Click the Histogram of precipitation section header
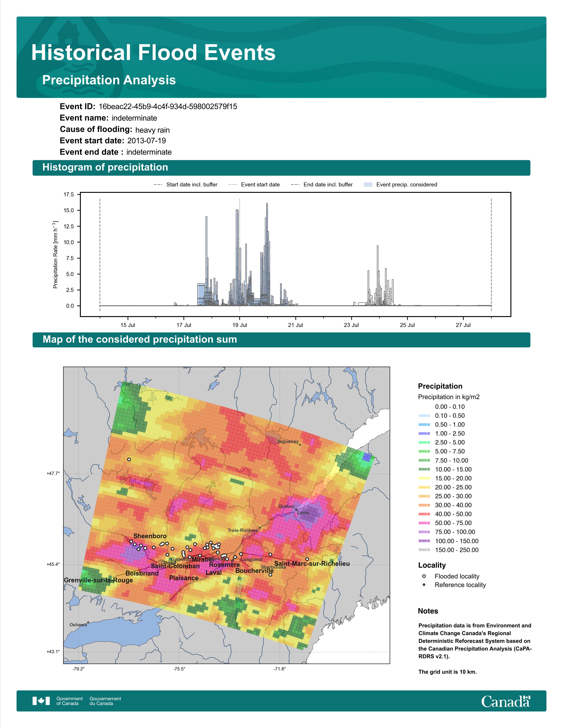This screenshot has width=563, height=728. click(281, 168)
